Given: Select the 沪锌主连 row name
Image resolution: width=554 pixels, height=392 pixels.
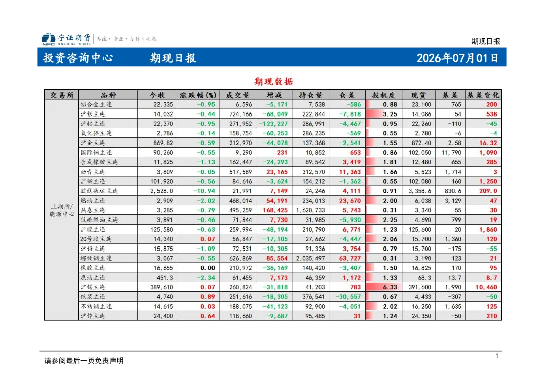Looking at the screenshot, I should tap(93, 316).
